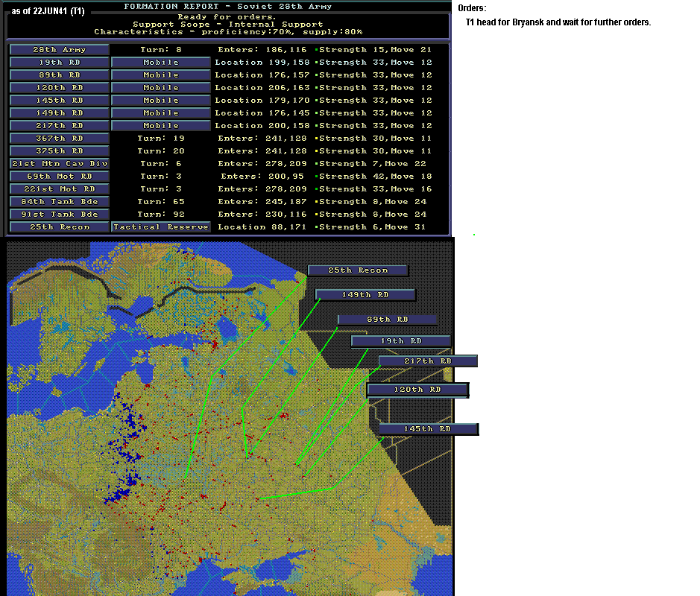The height and width of the screenshot is (596, 700).
Task: Select the 217th RD map label
Action: click(x=428, y=361)
